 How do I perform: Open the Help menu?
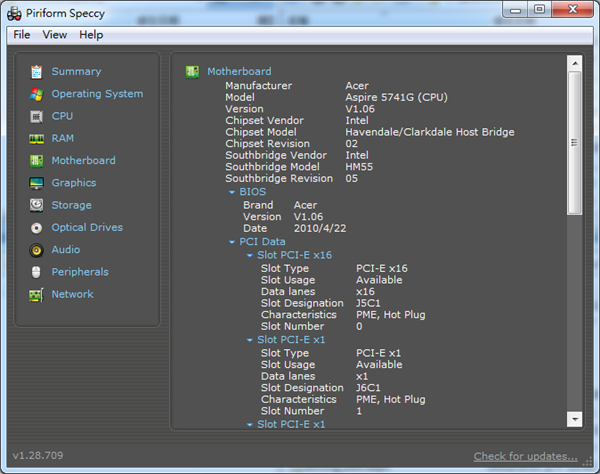pyautogui.click(x=91, y=35)
